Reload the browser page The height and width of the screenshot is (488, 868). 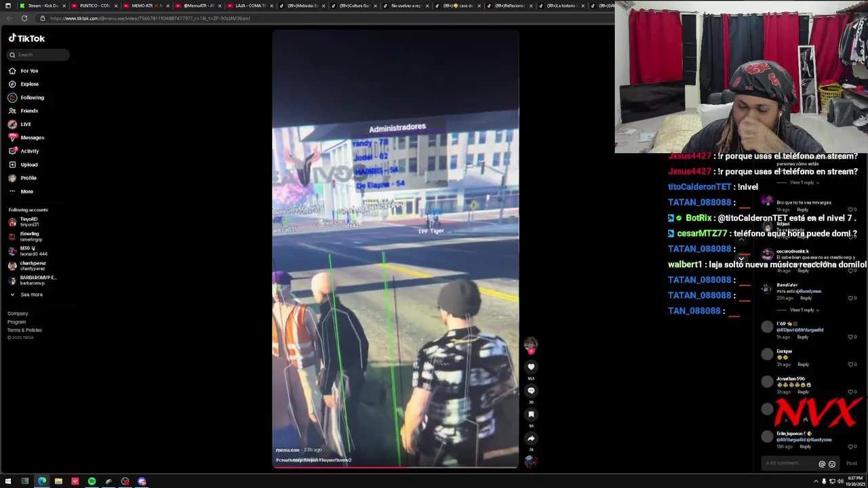(x=24, y=18)
